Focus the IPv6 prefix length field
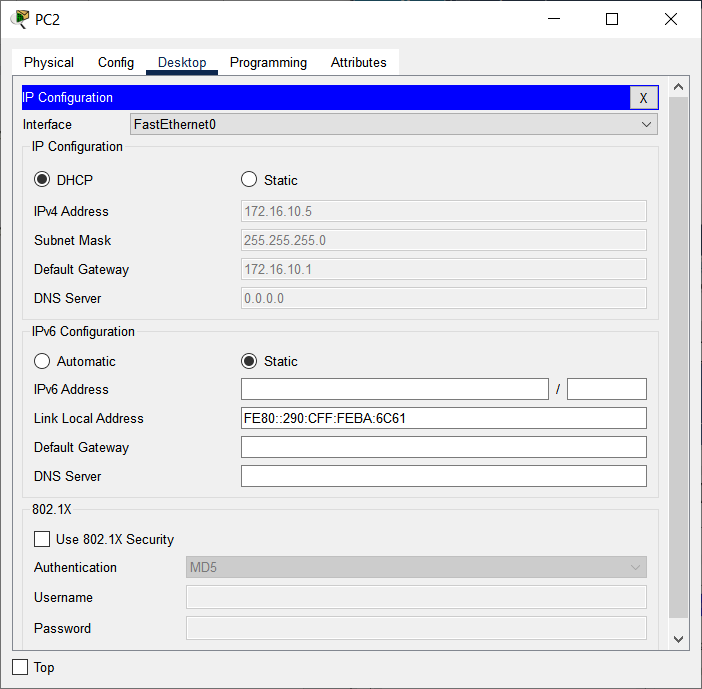The height and width of the screenshot is (689, 702). tap(607, 389)
